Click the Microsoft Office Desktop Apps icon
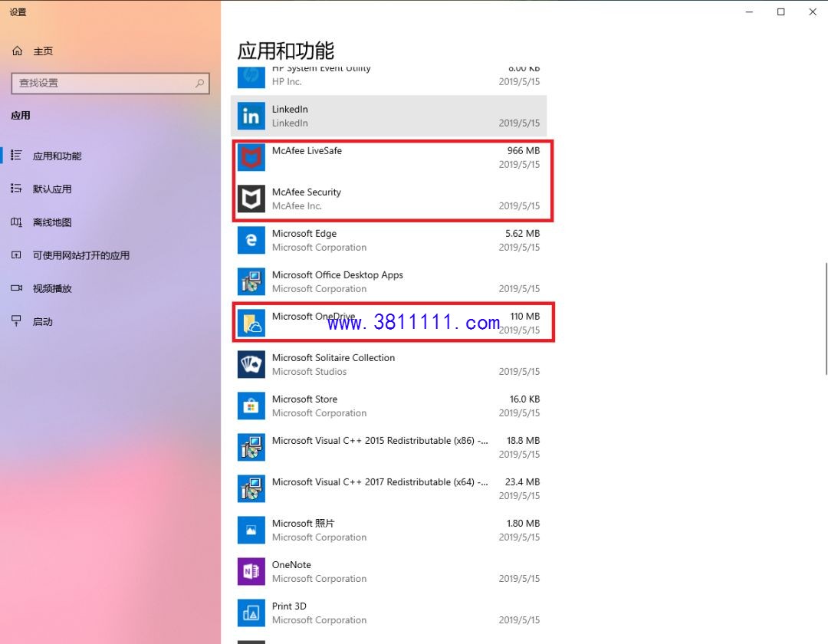Viewport: 828px width, 644px height. click(251, 281)
